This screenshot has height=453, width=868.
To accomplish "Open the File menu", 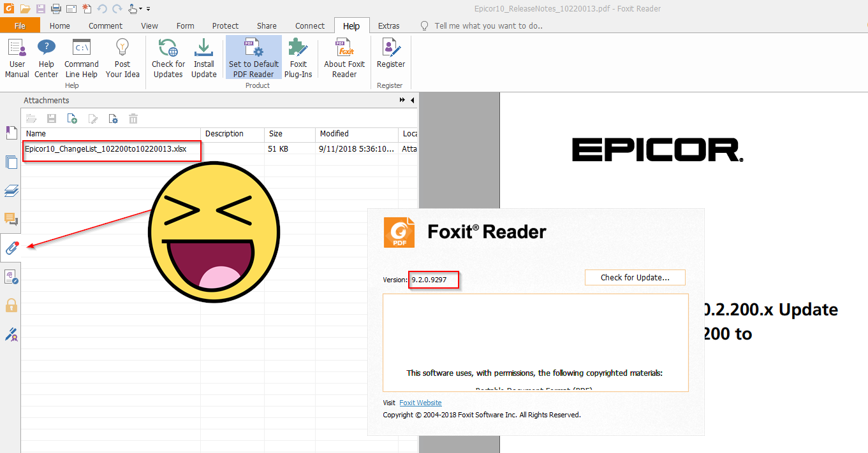I will [20, 25].
